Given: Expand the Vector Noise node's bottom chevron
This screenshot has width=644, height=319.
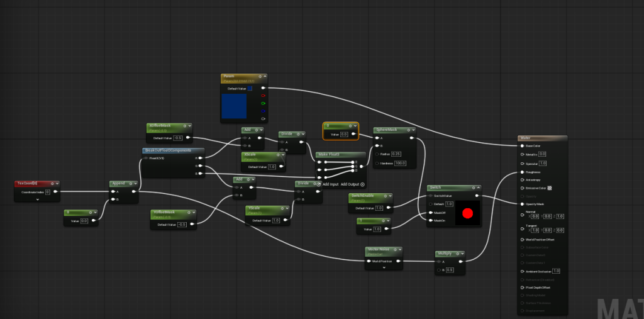Looking at the screenshot, I should 384,267.
